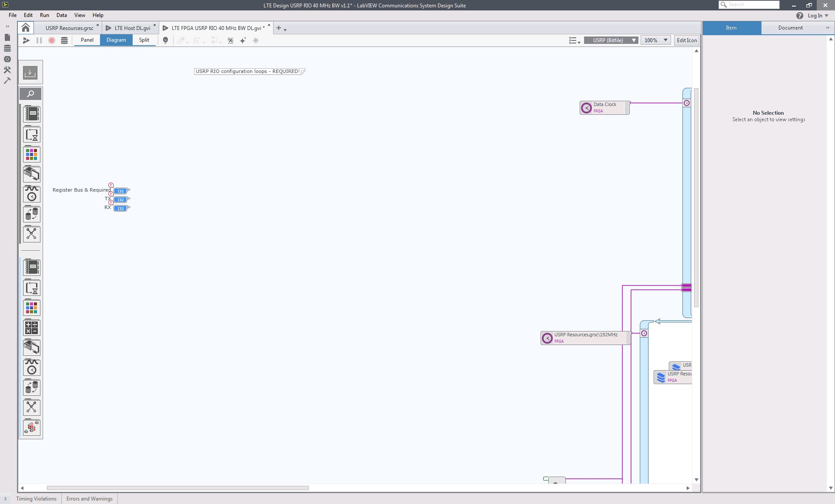Open the upper waveform clock palette category
The width and height of the screenshot is (835, 504).
click(x=32, y=194)
